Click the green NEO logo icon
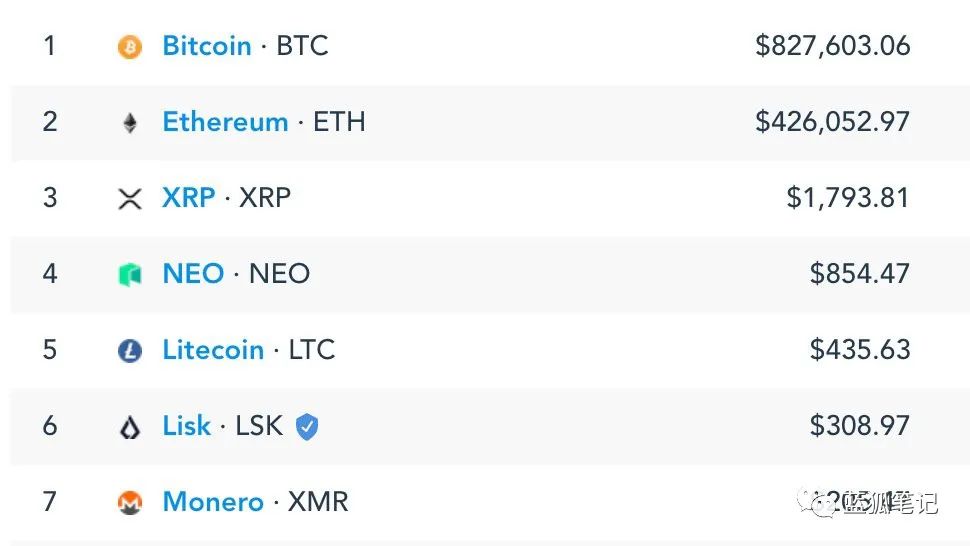 (x=130, y=275)
